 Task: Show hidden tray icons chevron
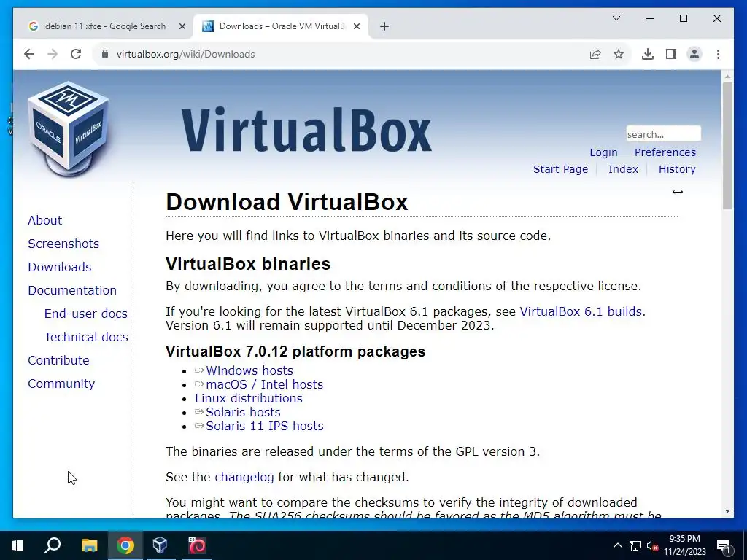(x=617, y=545)
